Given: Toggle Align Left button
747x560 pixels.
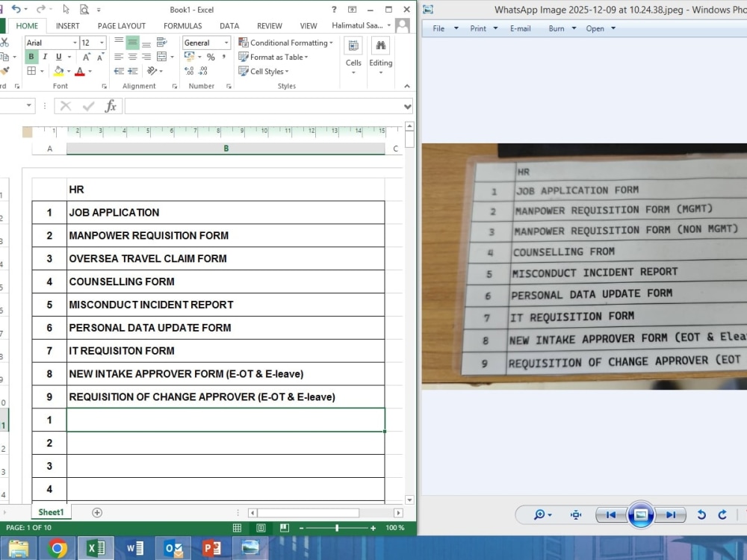Looking at the screenshot, I should [119, 57].
